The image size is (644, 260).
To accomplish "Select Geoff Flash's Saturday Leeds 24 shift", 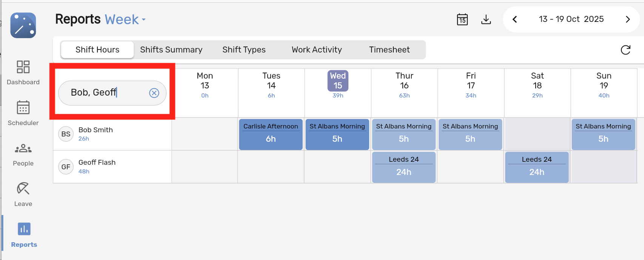I will [x=536, y=167].
